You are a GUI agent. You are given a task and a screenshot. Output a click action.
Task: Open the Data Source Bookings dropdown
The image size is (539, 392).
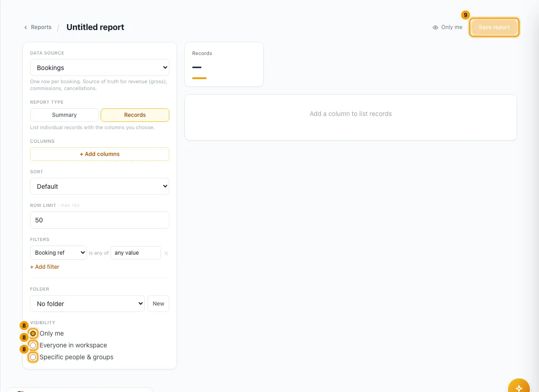pos(100,68)
